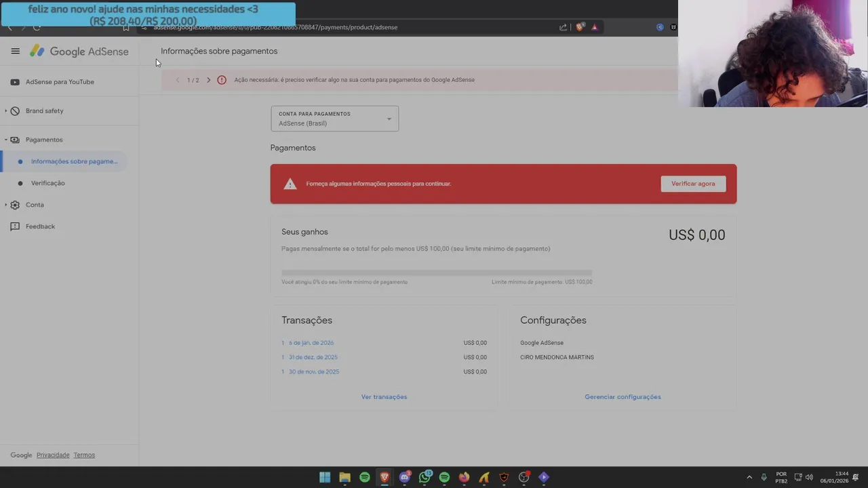
Task: Expand the Conta sidebar section
Action: coord(6,205)
